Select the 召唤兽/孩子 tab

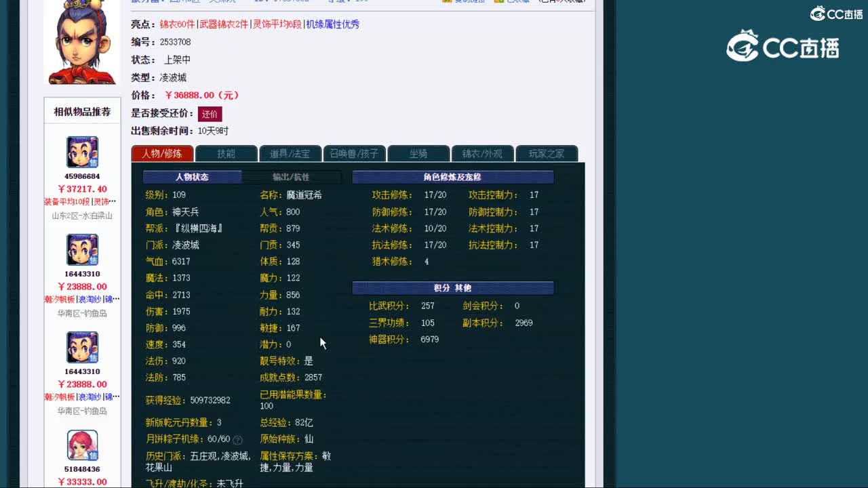[355, 154]
